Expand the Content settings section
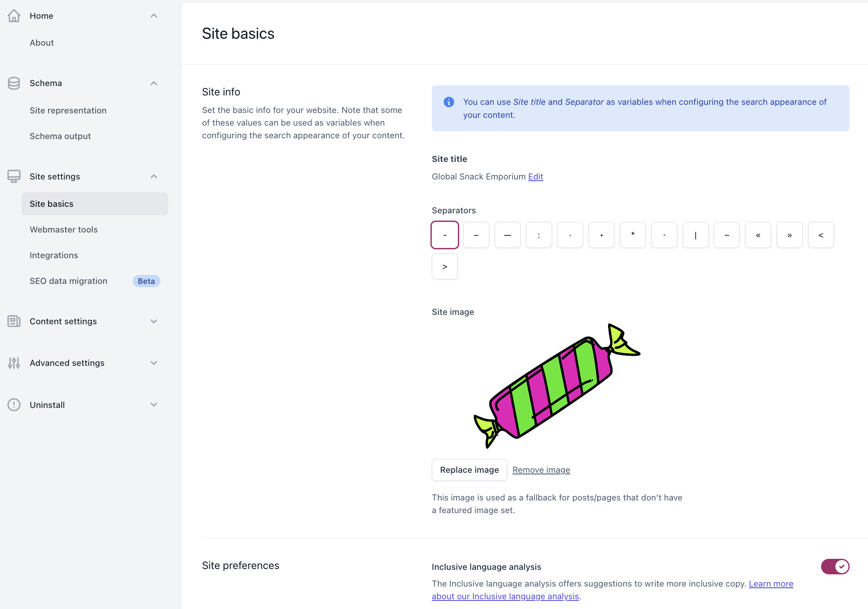The width and height of the screenshot is (868, 609). (153, 321)
